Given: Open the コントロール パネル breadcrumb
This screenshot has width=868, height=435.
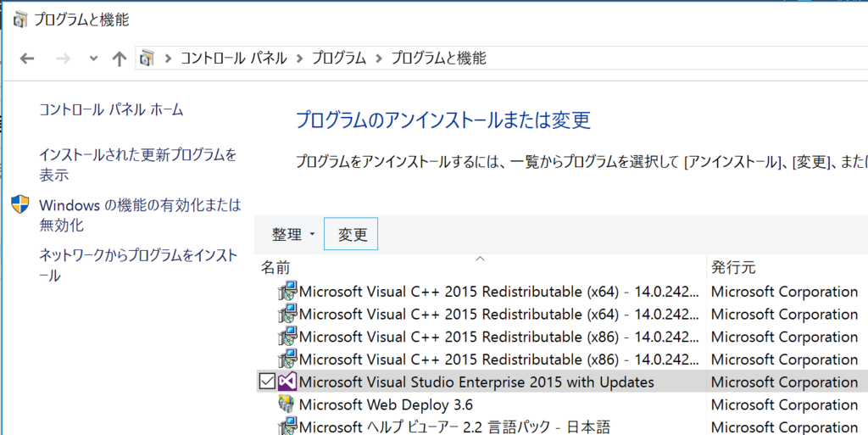Looking at the screenshot, I should 234,58.
